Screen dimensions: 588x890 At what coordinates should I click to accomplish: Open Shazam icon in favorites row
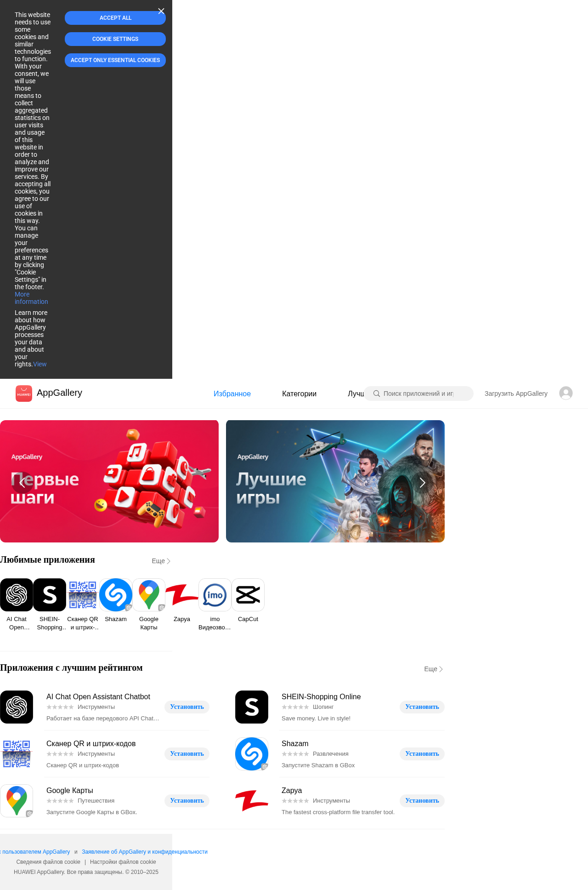(116, 595)
